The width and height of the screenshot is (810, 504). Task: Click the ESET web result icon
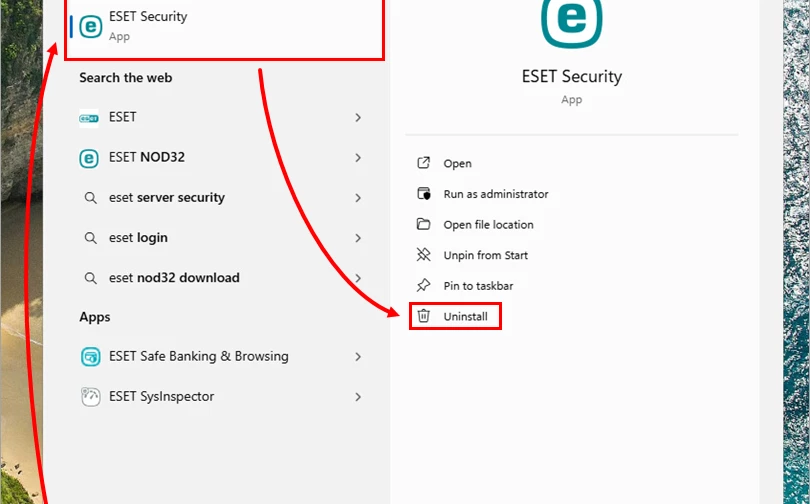click(x=89, y=118)
